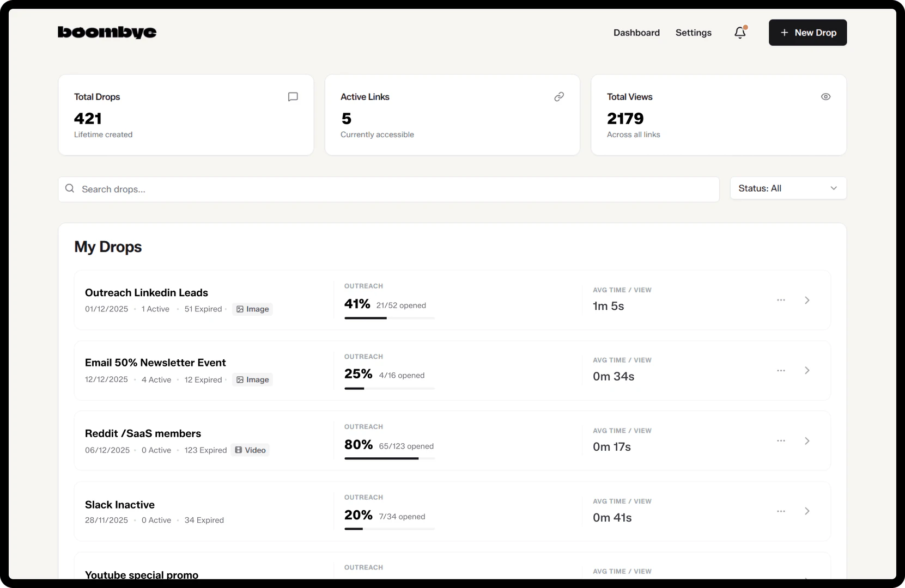Open the options menu for Slack Inactive
The height and width of the screenshot is (588, 905).
781,511
